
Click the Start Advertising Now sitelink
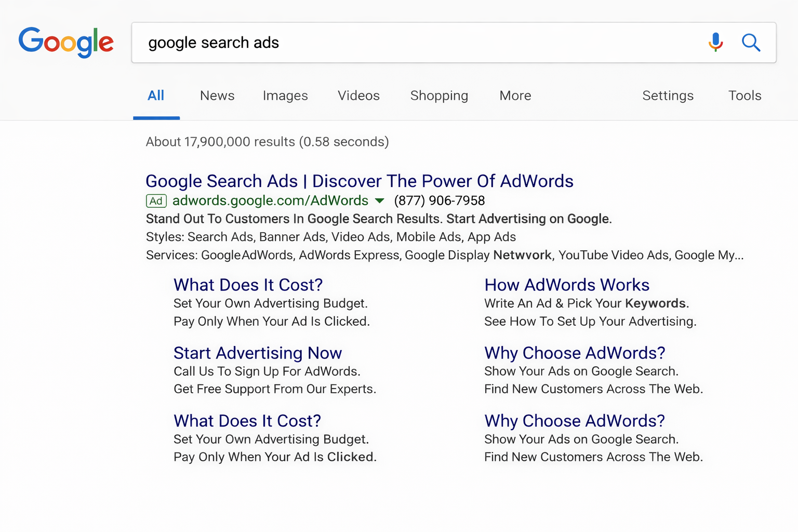coord(258,353)
